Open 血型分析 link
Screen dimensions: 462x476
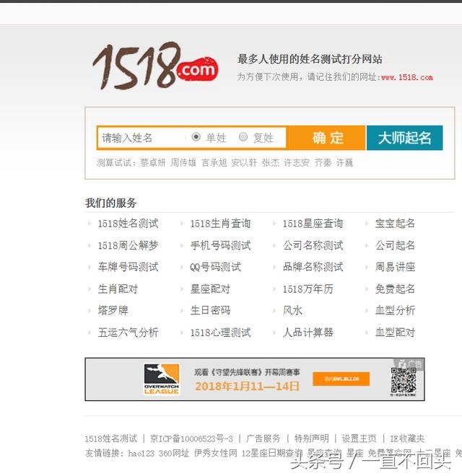(x=395, y=311)
